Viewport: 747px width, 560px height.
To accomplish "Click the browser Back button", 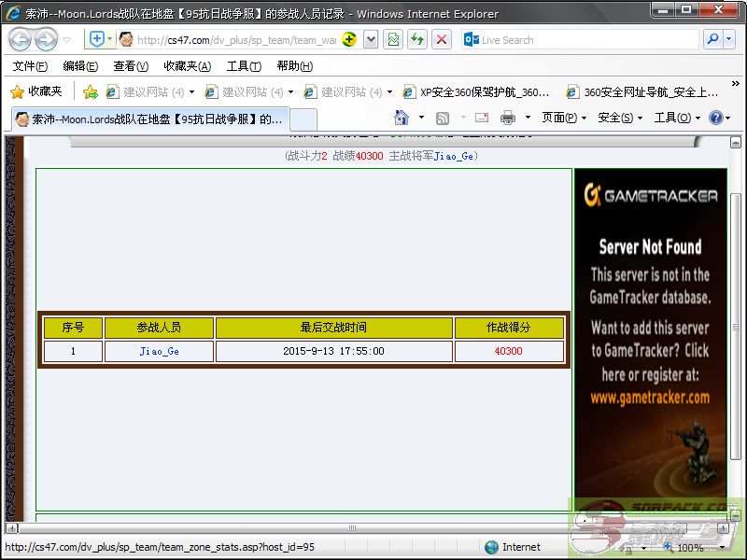I will click(x=20, y=39).
